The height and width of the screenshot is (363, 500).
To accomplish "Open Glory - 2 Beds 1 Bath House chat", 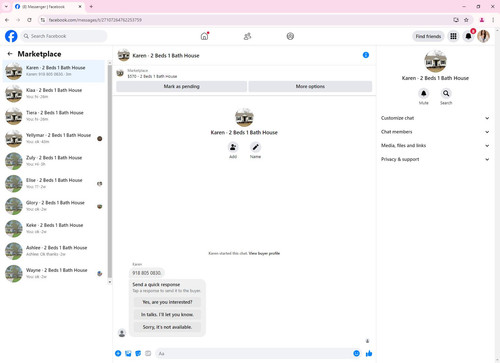I will pos(54,206).
